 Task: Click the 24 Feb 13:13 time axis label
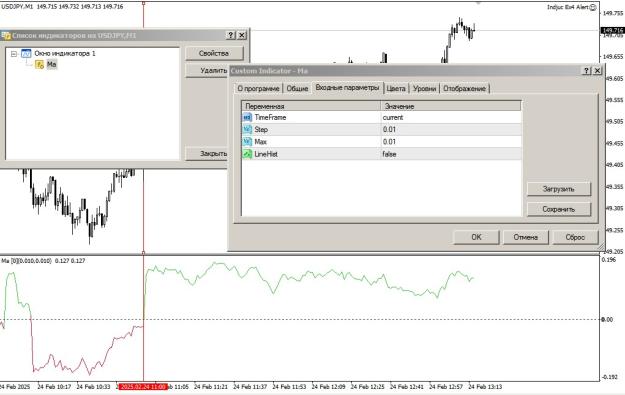pyautogui.click(x=485, y=387)
